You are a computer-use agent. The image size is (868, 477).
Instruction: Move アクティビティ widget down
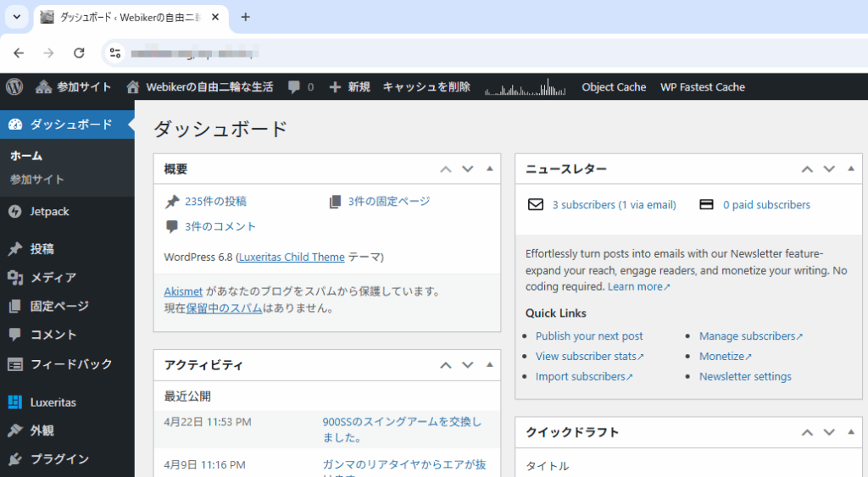[x=468, y=365]
